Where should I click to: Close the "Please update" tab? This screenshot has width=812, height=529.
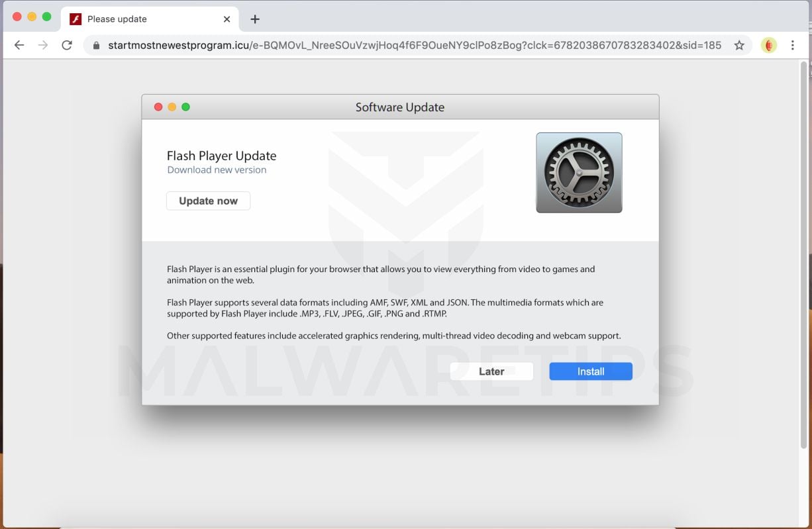tap(227, 19)
